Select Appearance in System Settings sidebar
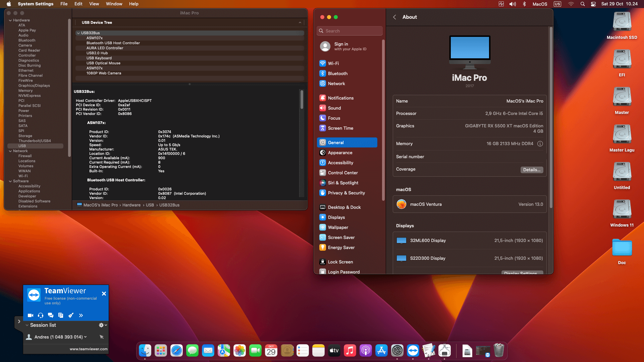This screenshot has width=644, height=362. pos(340,153)
